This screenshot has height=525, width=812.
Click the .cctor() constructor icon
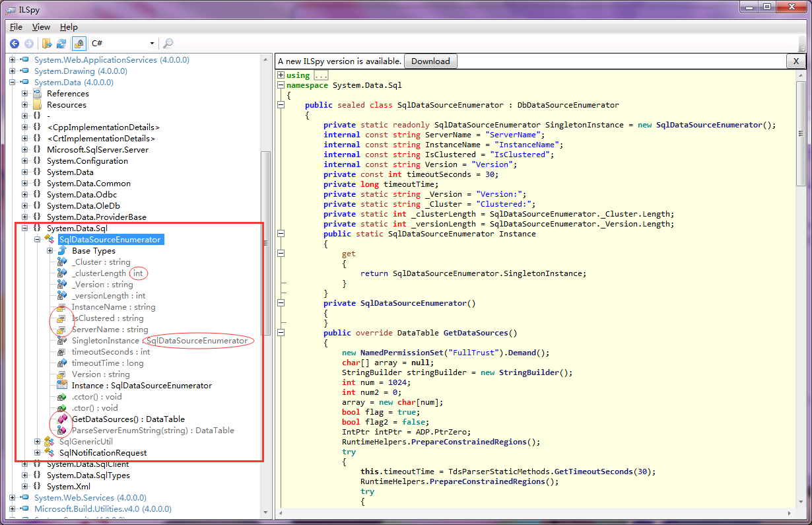(61, 396)
